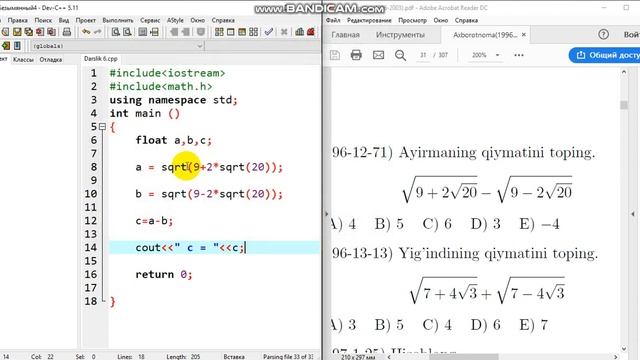Image resolution: width=640 pixels, height=360 pixels.
Task: Open the AStyle menu in Dev-C++
Action: (175, 20)
